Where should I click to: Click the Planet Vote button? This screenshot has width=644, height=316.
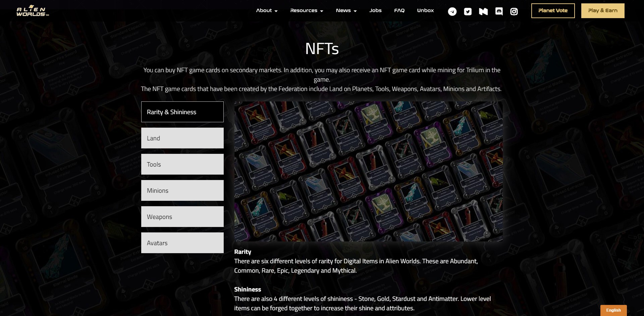553,11
